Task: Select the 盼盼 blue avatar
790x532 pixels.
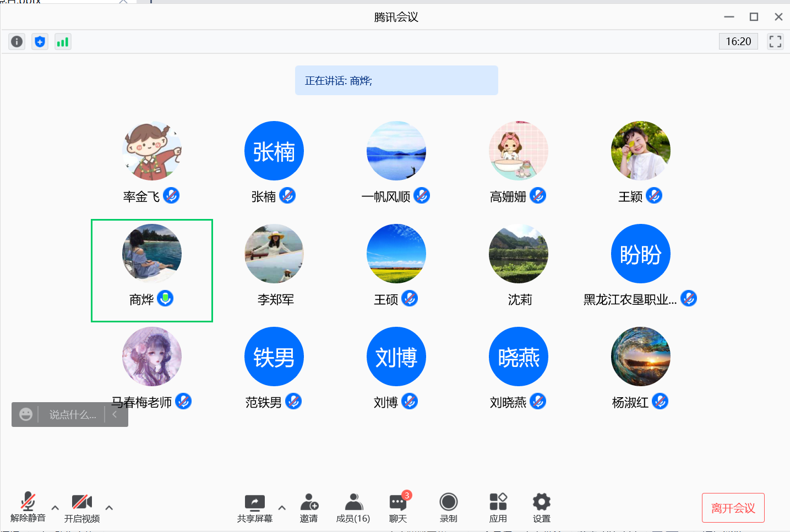Action: click(x=641, y=254)
